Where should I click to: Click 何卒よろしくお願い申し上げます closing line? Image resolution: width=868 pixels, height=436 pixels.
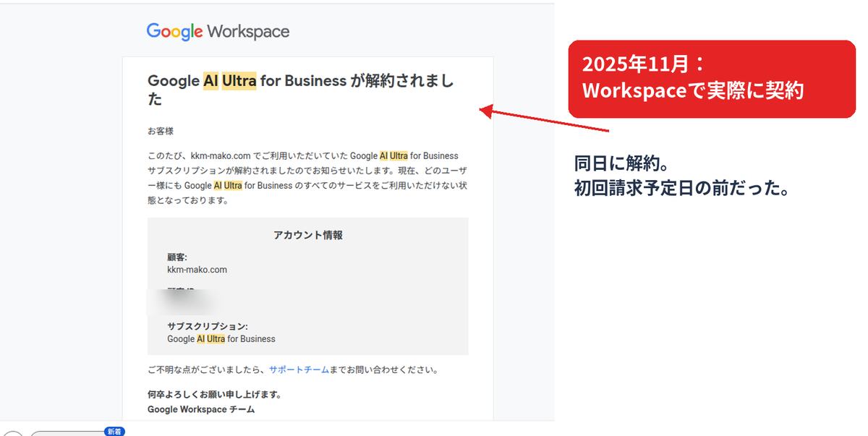tap(214, 395)
